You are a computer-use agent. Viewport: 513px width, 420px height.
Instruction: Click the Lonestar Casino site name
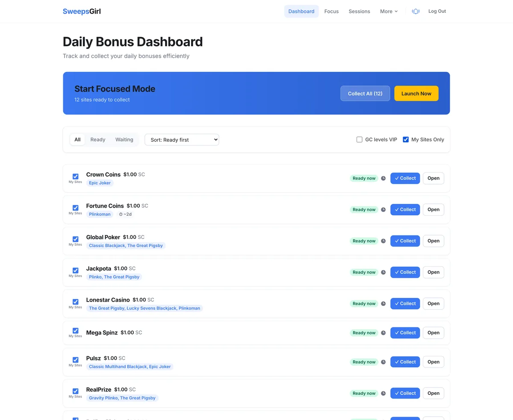coord(108,300)
